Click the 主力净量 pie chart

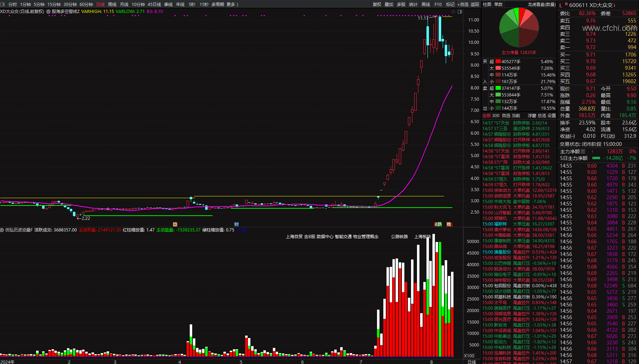coord(519,28)
